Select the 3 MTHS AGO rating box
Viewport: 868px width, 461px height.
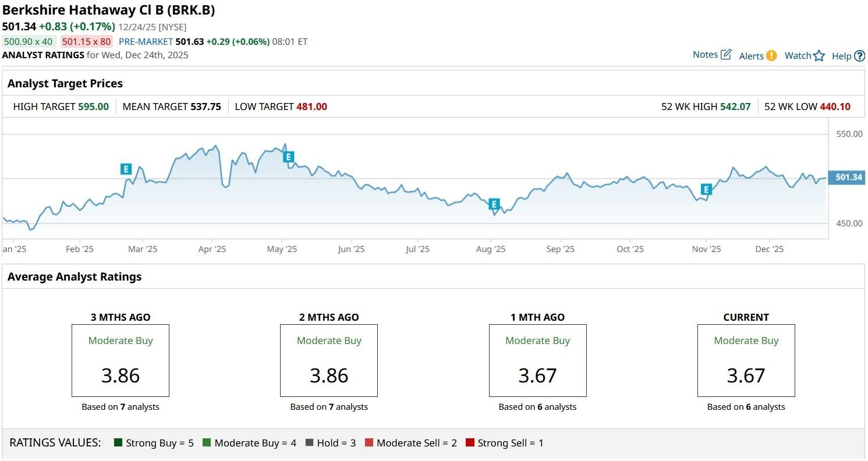(x=121, y=361)
